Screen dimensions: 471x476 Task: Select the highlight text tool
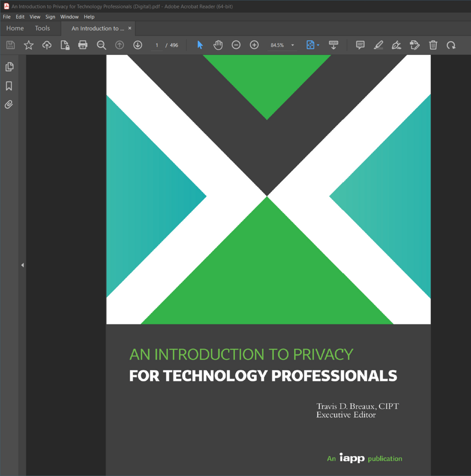point(378,45)
